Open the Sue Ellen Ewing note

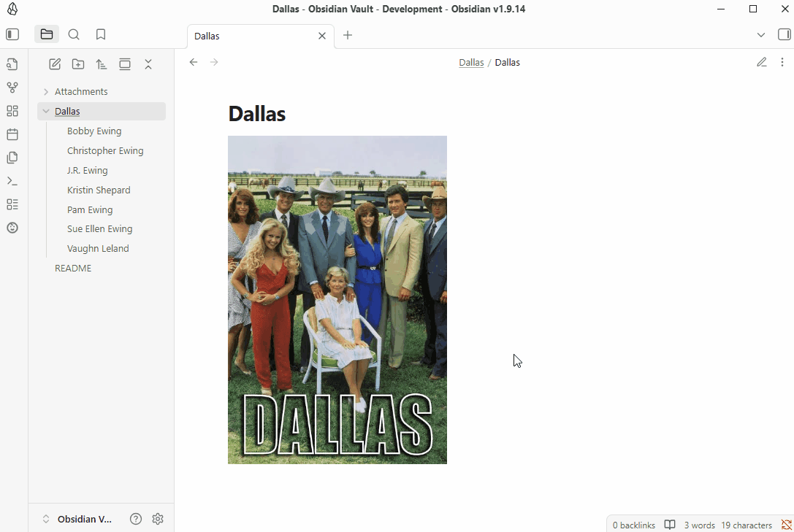[99, 228]
